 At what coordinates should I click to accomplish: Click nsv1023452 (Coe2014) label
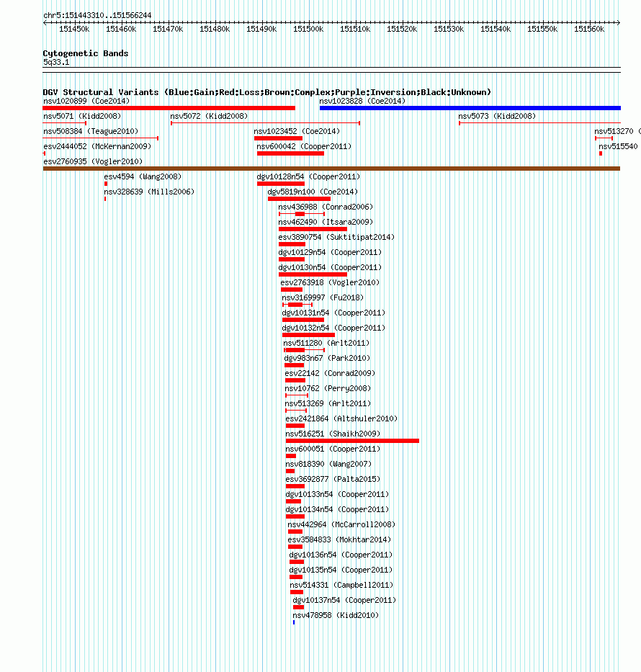[x=297, y=131]
